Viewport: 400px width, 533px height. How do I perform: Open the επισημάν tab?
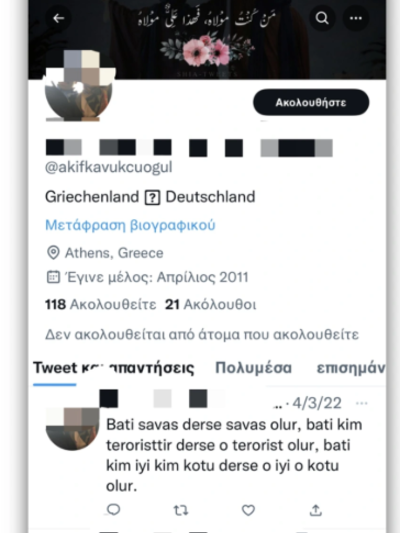pos(351,368)
